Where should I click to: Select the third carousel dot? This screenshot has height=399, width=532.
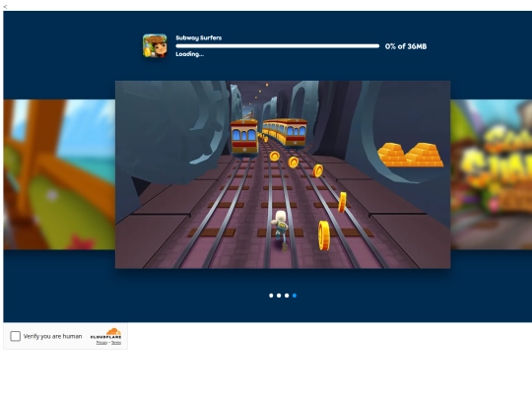[x=287, y=296]
